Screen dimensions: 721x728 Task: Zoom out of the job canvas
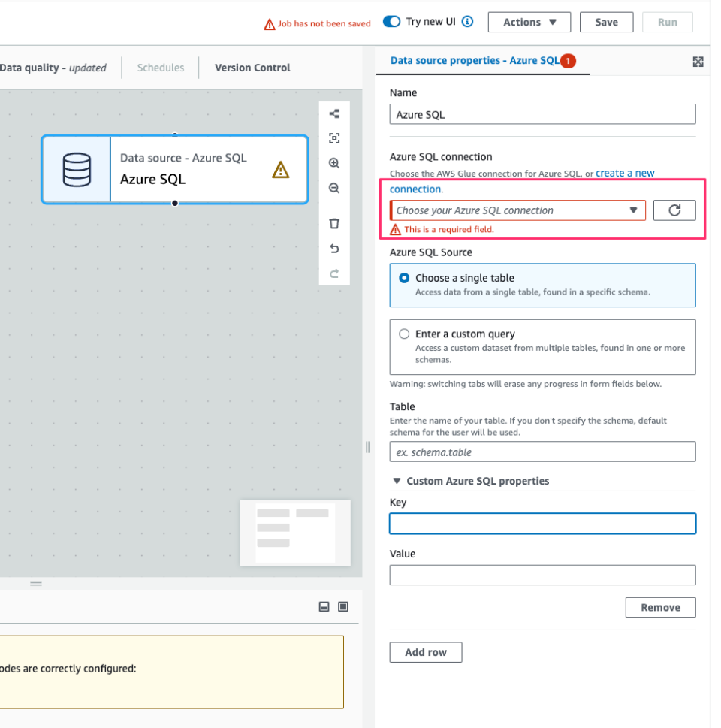coord(334,188)
